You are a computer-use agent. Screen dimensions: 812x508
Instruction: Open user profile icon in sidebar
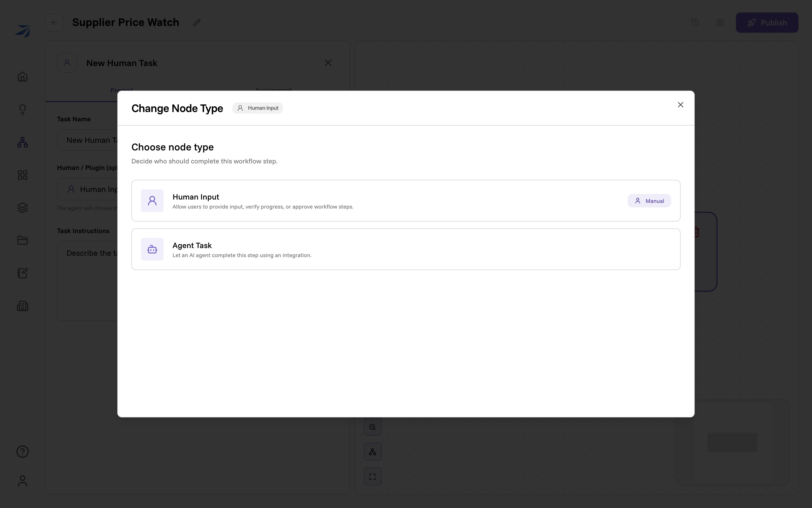tap(23, 481)
